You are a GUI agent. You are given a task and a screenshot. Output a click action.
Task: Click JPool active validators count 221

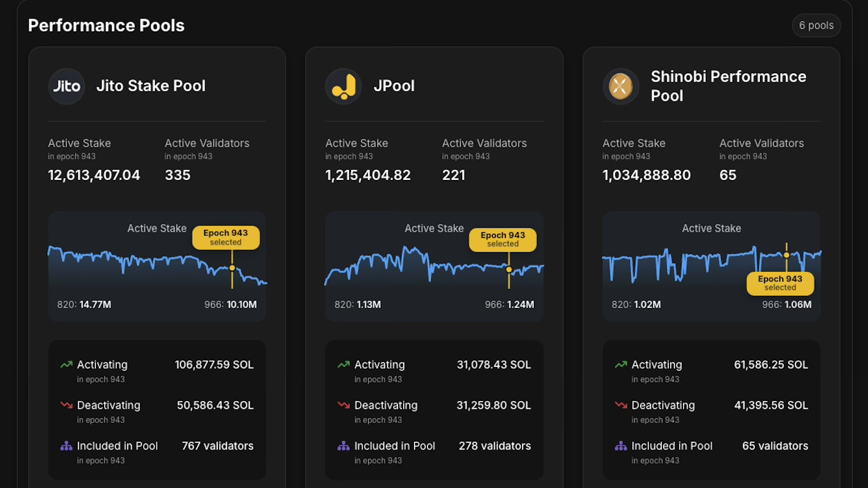click(454, 175)
